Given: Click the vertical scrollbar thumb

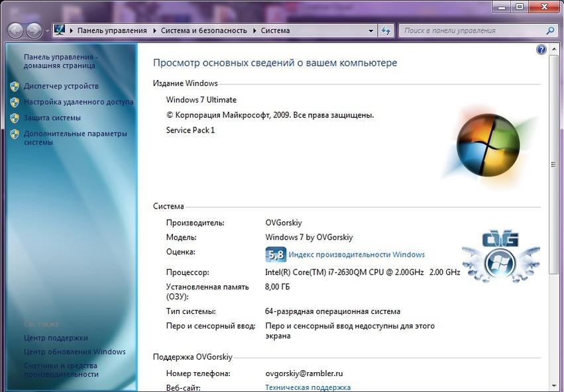Looking at the screenshot, I should click(x=553, y=165).
